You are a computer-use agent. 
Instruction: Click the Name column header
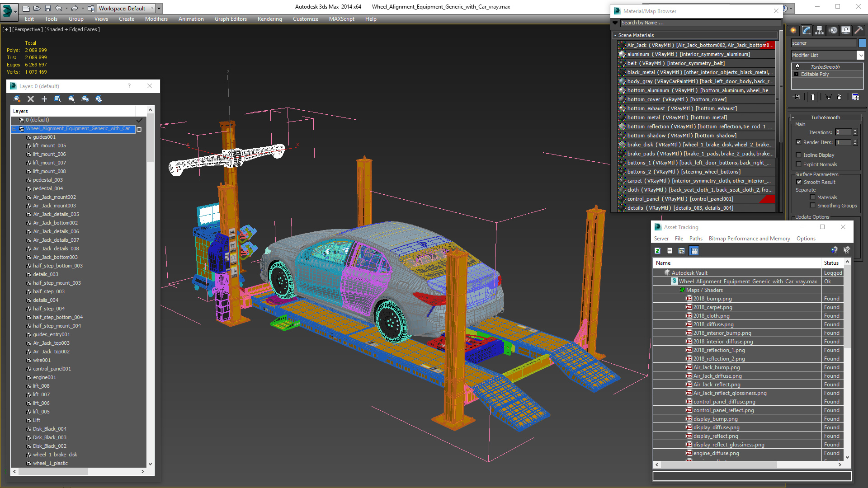[x=737, y=263]
